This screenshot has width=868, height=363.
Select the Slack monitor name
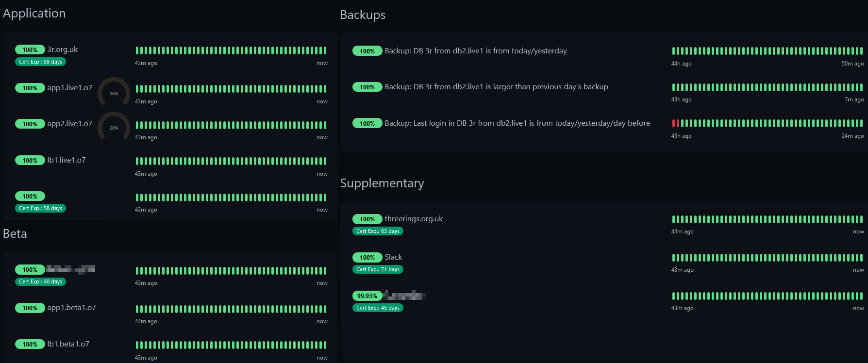point(393,257)
